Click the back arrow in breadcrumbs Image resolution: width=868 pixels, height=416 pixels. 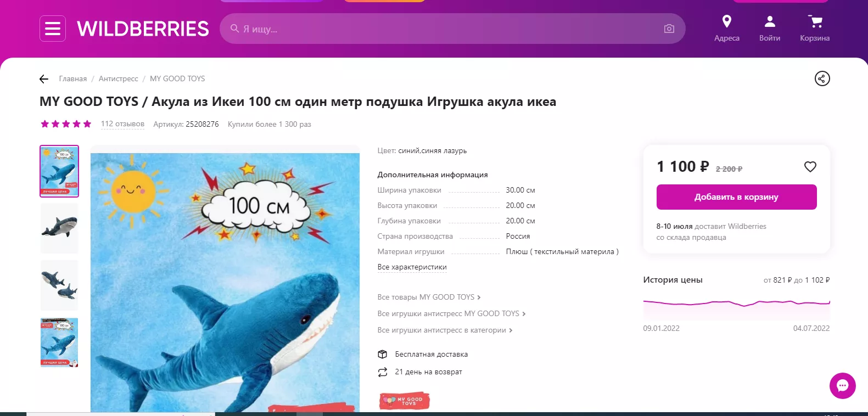coord(44,79)
